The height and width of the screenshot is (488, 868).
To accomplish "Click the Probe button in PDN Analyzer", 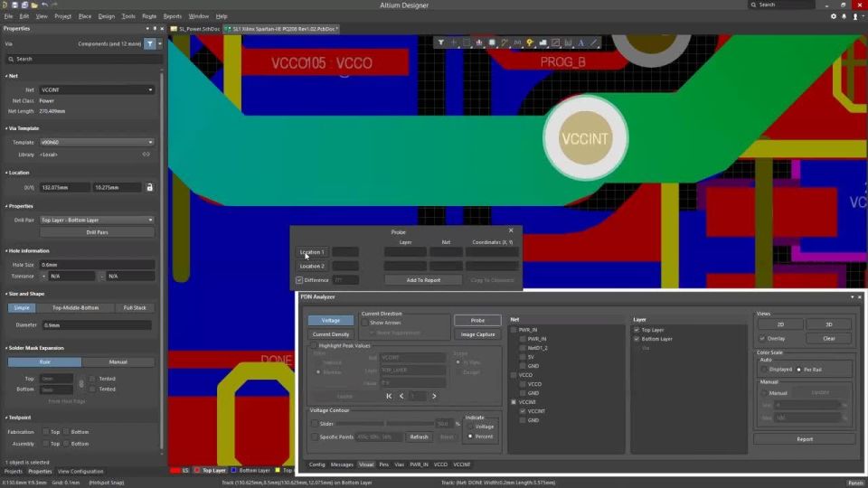I will coord(477,320).
